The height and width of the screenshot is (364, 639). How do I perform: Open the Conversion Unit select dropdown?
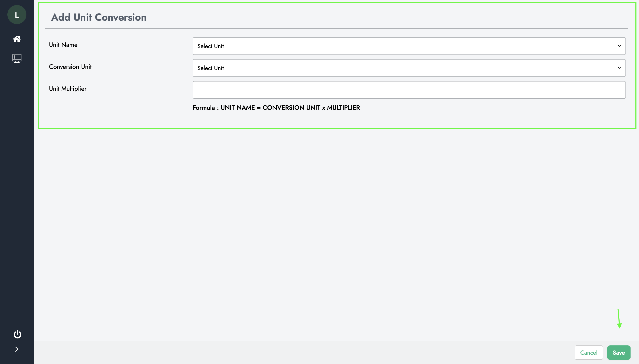(409, 68)
